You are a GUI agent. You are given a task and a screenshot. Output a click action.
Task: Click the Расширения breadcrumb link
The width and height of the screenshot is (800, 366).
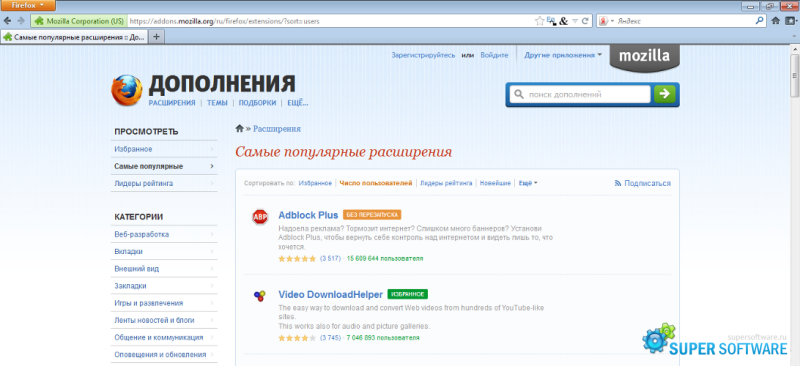pyautogui.click(x=277, y=129)
